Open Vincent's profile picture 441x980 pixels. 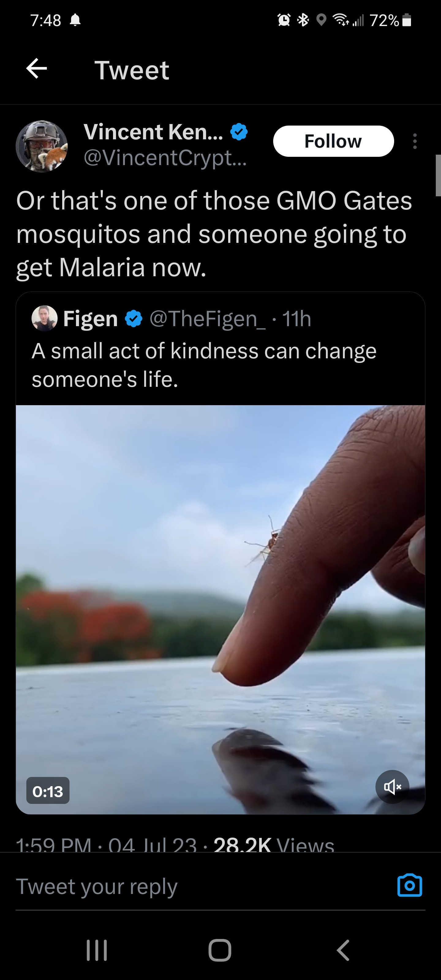point(41,146)
